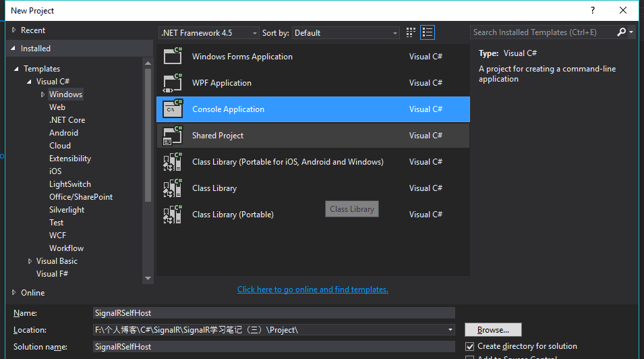Switch to medium icons list view
644x359 pixels.
pyautogui.click(x=428, y=32)
